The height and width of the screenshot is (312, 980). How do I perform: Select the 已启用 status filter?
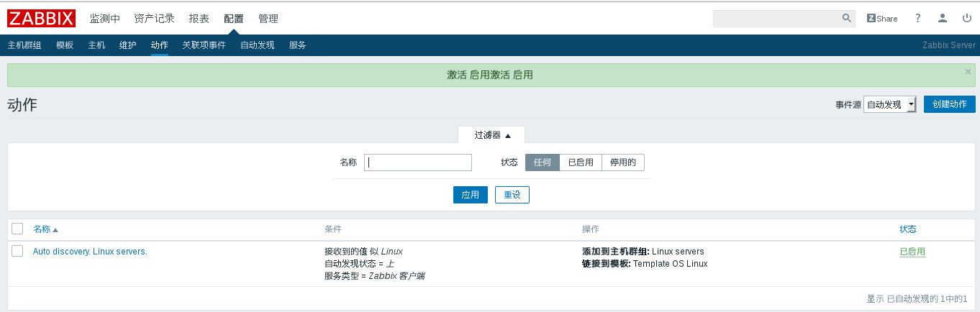[x=581, y=162]
